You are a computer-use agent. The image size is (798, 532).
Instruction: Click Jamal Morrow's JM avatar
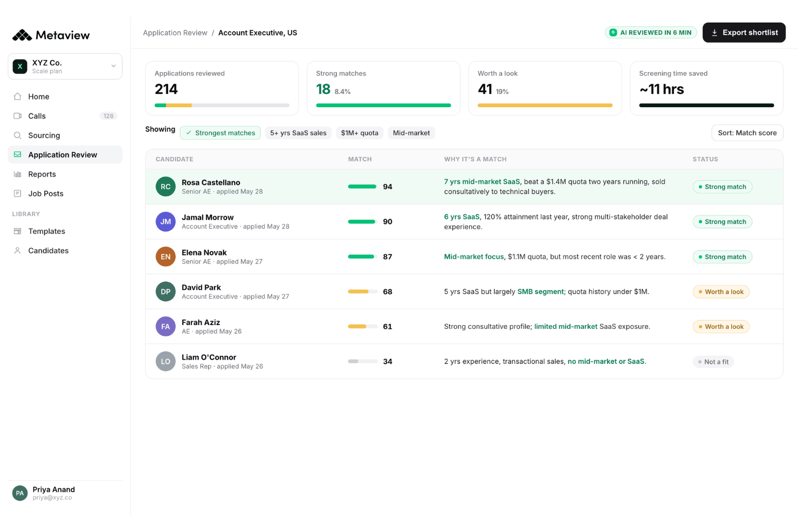166,222
